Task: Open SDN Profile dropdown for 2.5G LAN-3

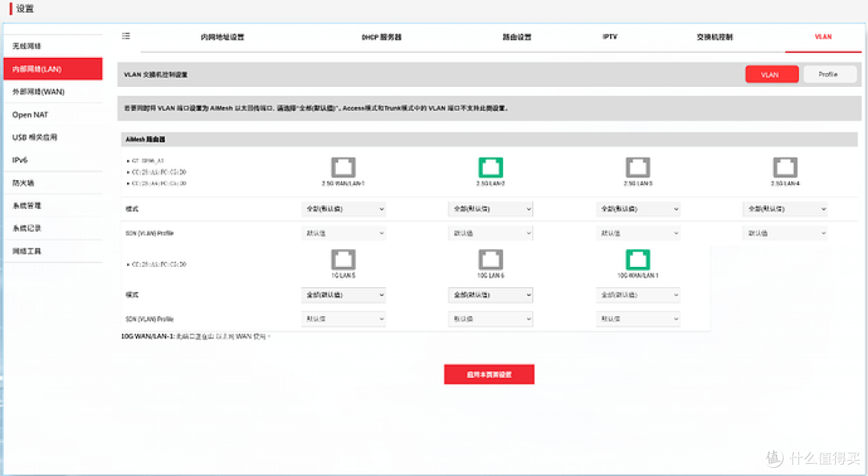Action: (x=638, y=233)
